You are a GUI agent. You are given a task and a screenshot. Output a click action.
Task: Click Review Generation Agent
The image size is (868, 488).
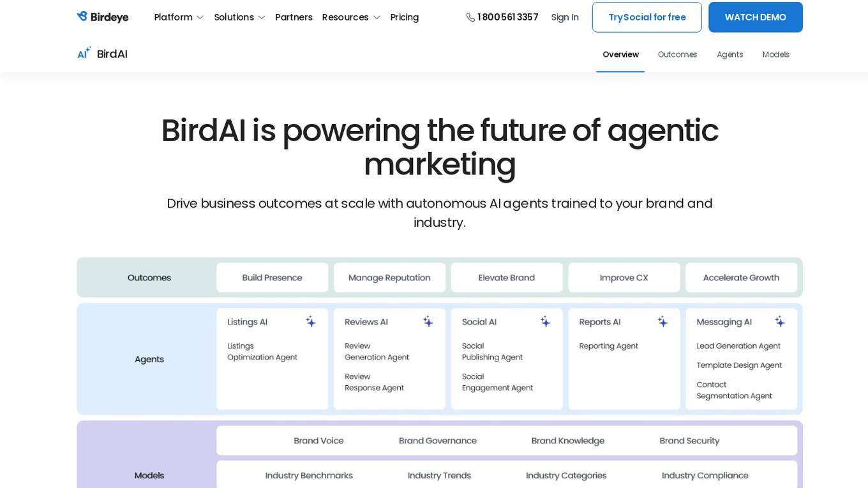point(377,352)
